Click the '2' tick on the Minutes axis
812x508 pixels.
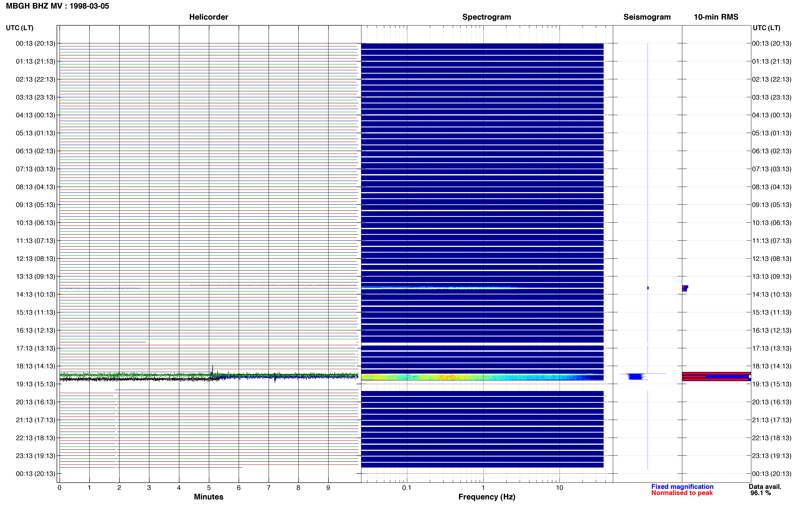point(119,488)
